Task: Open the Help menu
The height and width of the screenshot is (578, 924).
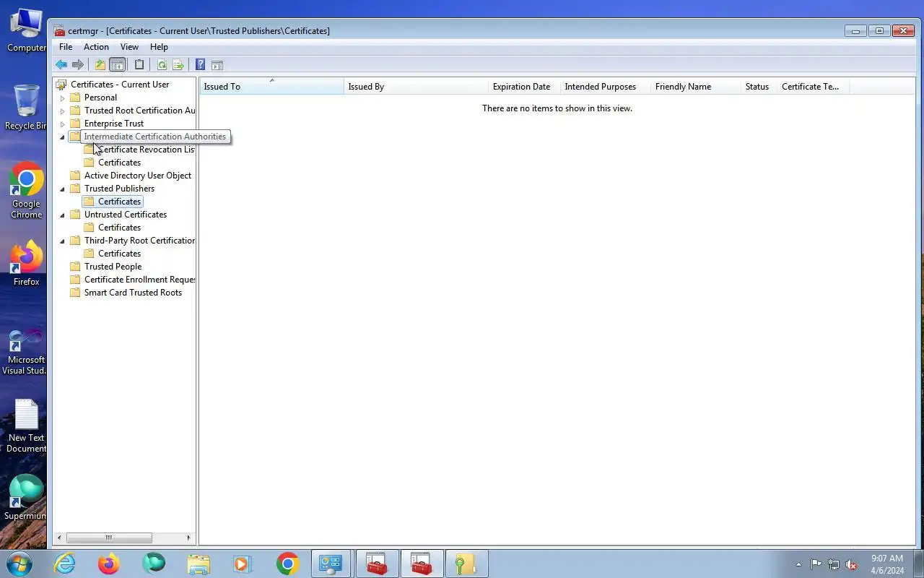Action: (x=159, y=47)
